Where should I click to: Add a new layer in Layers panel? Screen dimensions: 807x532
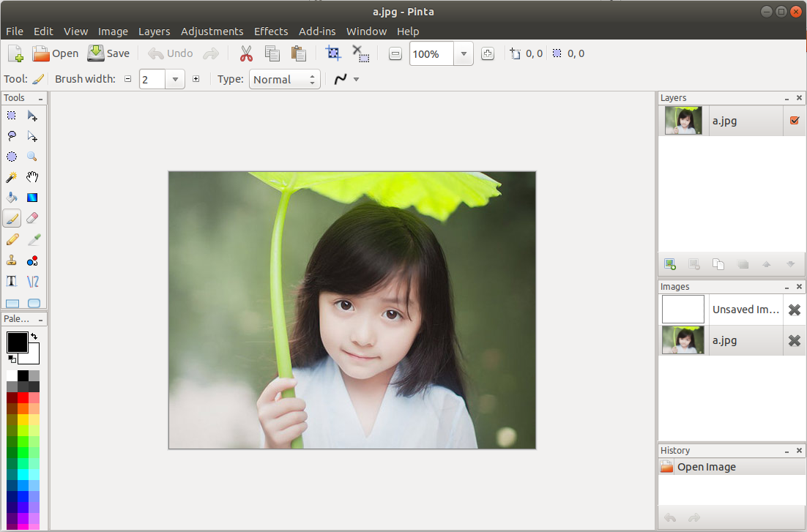[x=669, y=264]
